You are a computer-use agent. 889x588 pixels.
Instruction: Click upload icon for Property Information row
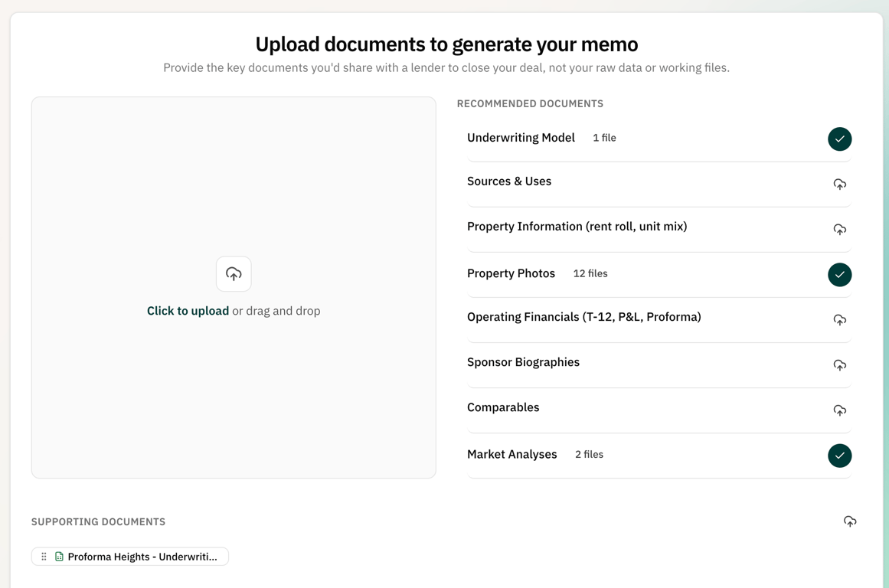pyautogui.click(x=839, y=230)
